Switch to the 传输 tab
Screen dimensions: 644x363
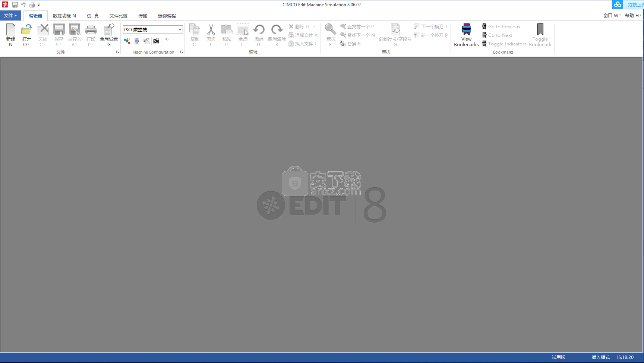143,16
